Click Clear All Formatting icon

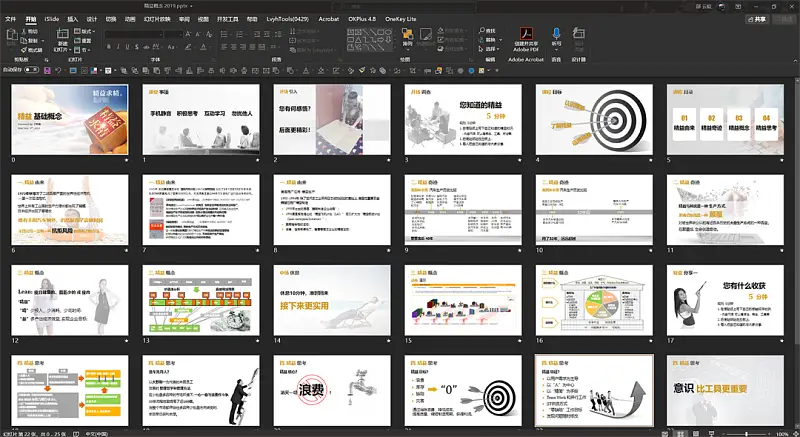click(209, 34)
